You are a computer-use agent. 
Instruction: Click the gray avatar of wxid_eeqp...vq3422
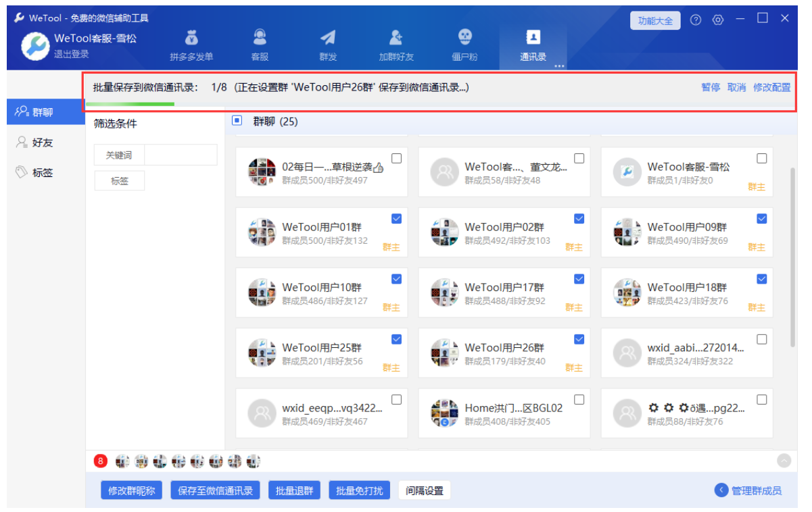pos(262,413)
